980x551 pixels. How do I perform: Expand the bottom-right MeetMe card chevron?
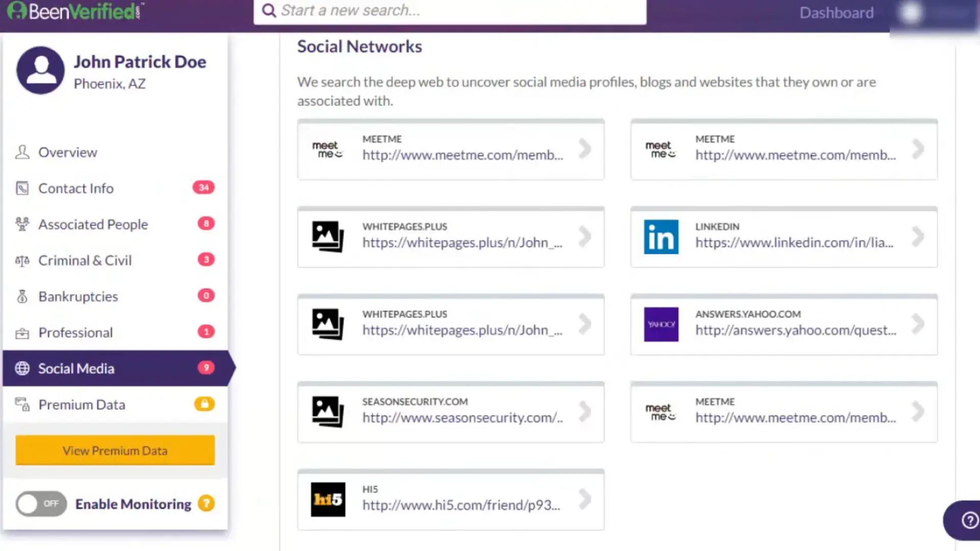click(x=918, y=412)
